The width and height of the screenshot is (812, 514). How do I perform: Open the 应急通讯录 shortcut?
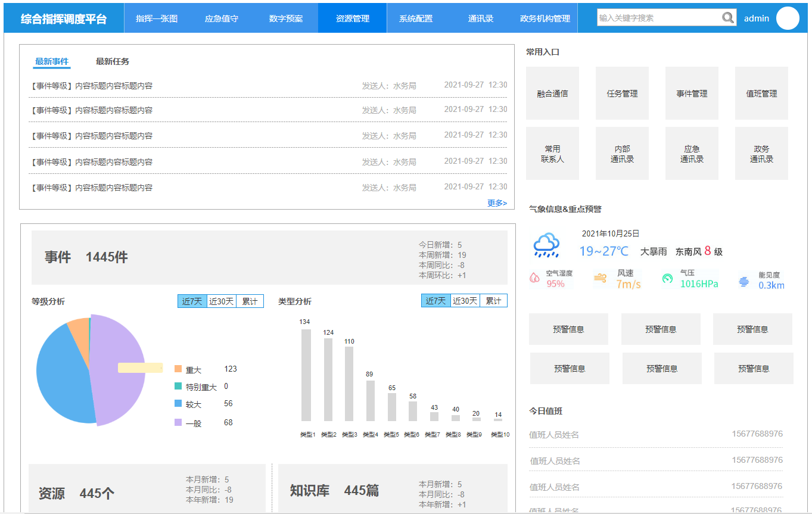pyautogui.click(x=692, y=154)
